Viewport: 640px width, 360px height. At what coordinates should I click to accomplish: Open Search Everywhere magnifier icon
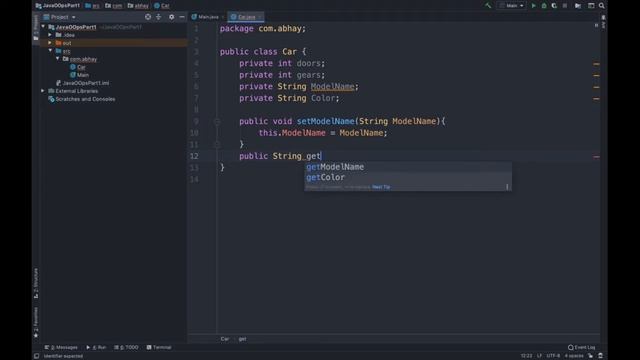click(602, 6)
